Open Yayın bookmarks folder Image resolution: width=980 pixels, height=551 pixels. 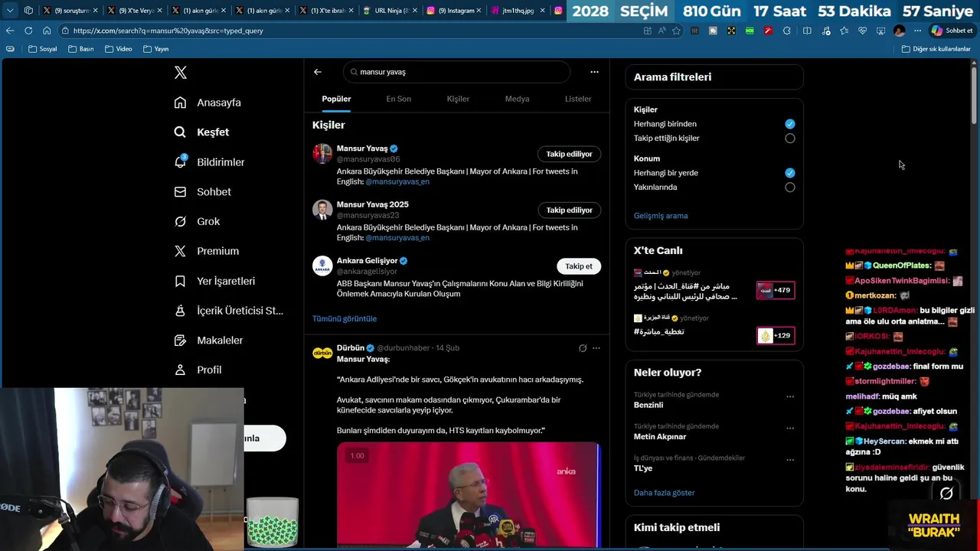tap(155, 49)
